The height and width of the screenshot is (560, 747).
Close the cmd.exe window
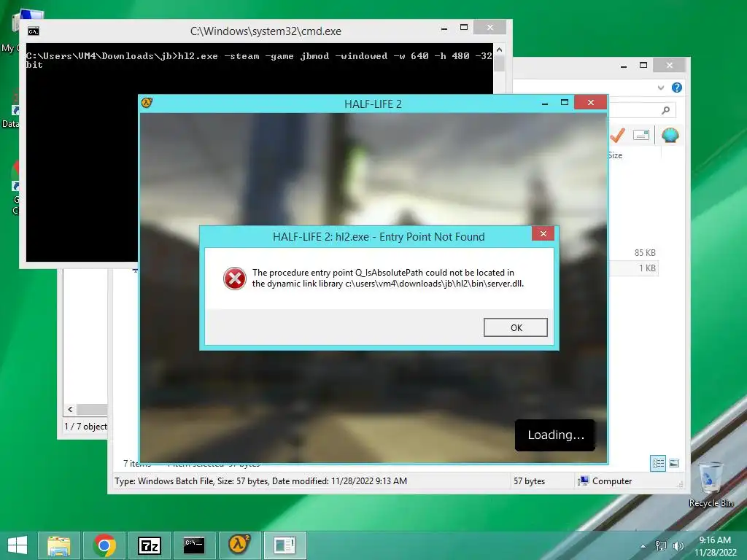point(489,28)
